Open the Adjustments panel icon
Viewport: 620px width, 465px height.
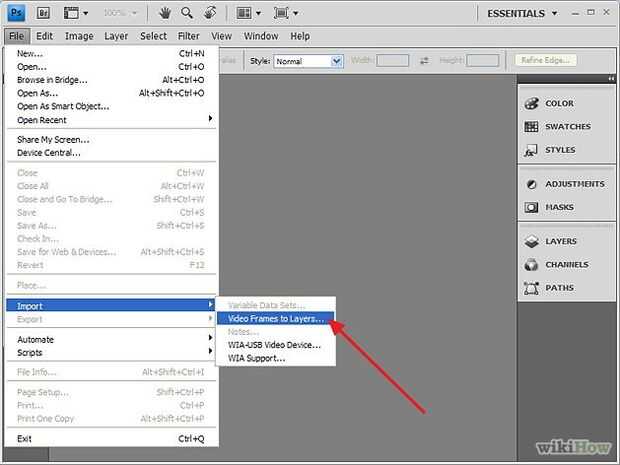[531, 184]
